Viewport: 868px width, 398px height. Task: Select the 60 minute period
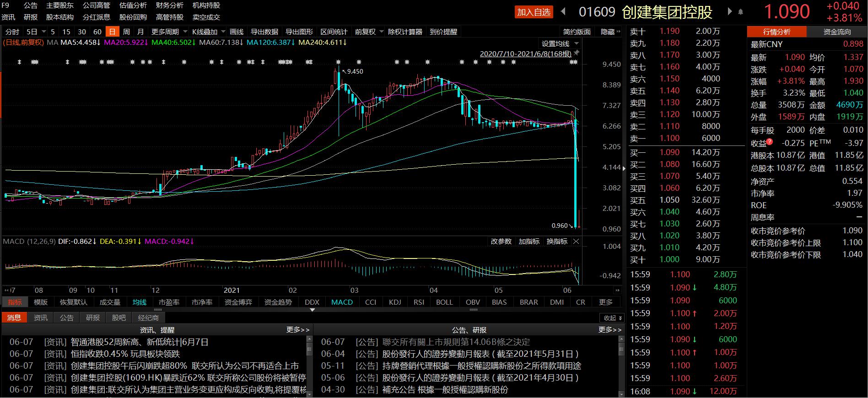click(97, 32)
